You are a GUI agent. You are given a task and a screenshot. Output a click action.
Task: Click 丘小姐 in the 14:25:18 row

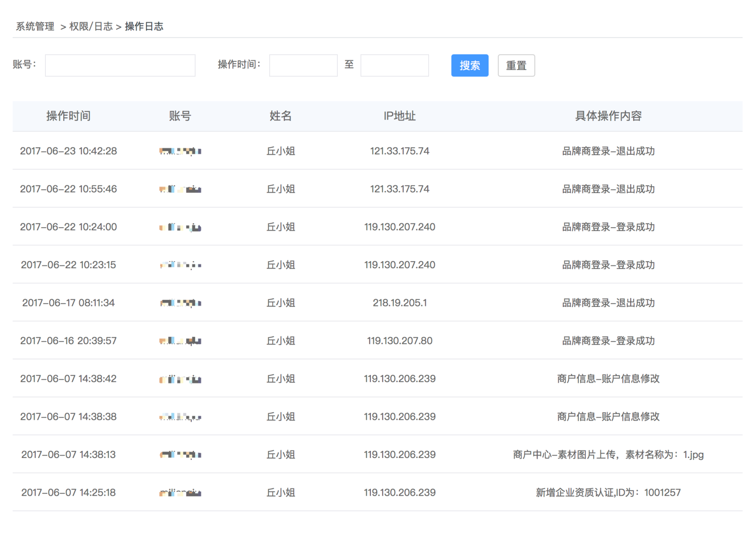pyautogui.click(x=281, y=493)
